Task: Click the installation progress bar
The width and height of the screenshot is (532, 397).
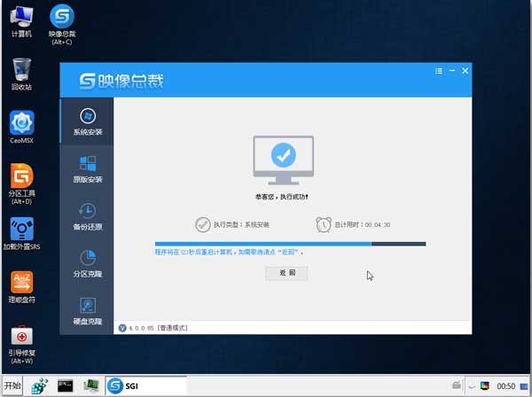Action: point(290,244)
